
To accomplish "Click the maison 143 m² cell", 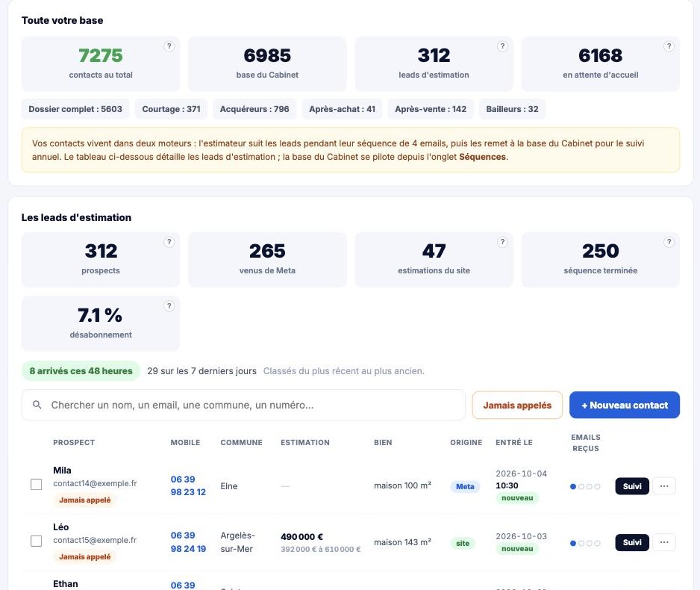I will click(403, 541).
